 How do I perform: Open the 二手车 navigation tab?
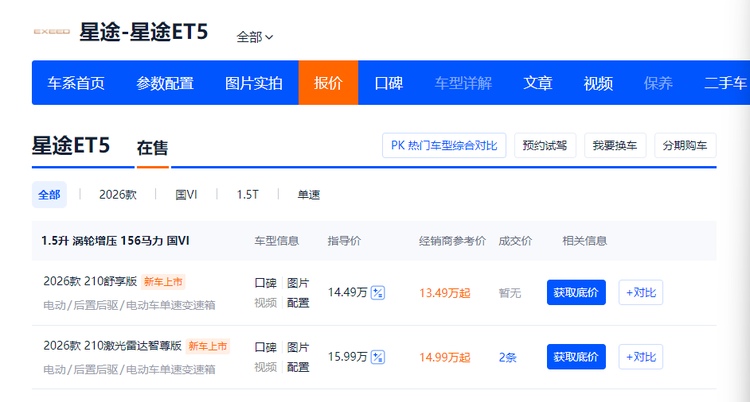pos(725,83)
